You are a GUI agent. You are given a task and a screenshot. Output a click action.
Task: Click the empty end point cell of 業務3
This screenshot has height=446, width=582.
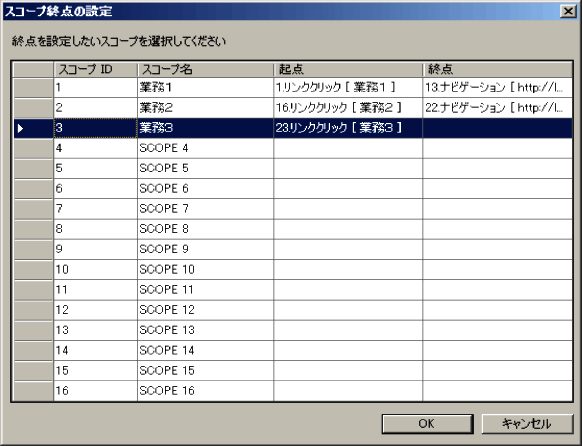point(498,128)
